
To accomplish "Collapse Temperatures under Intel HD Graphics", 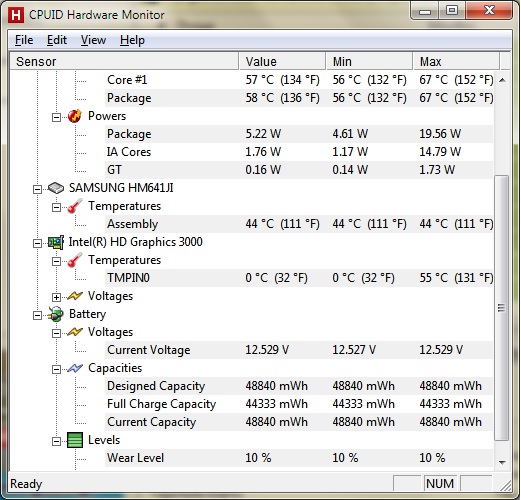I will pos(56,261).
